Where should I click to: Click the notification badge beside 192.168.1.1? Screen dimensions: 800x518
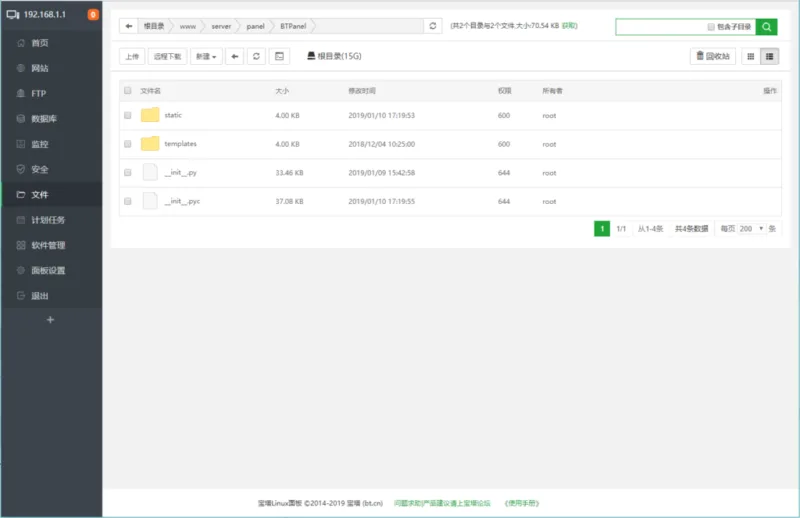click(x=93, y=15)
